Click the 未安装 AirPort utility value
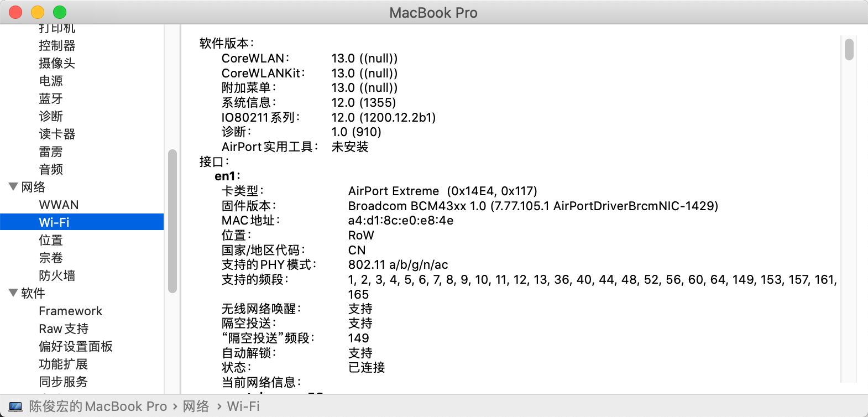This screenshot has height=417, width=868. (x=350, y=147)
